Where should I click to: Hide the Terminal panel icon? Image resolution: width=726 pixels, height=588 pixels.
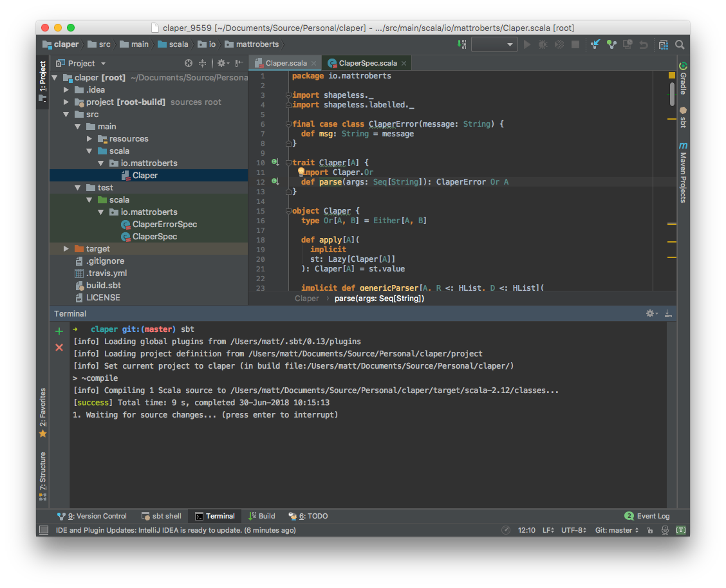668,314
